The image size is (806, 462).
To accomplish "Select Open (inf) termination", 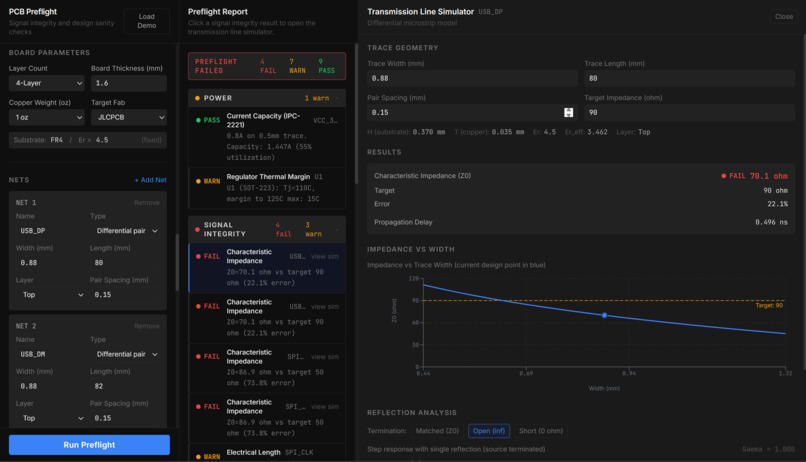I will coord(489,431).
